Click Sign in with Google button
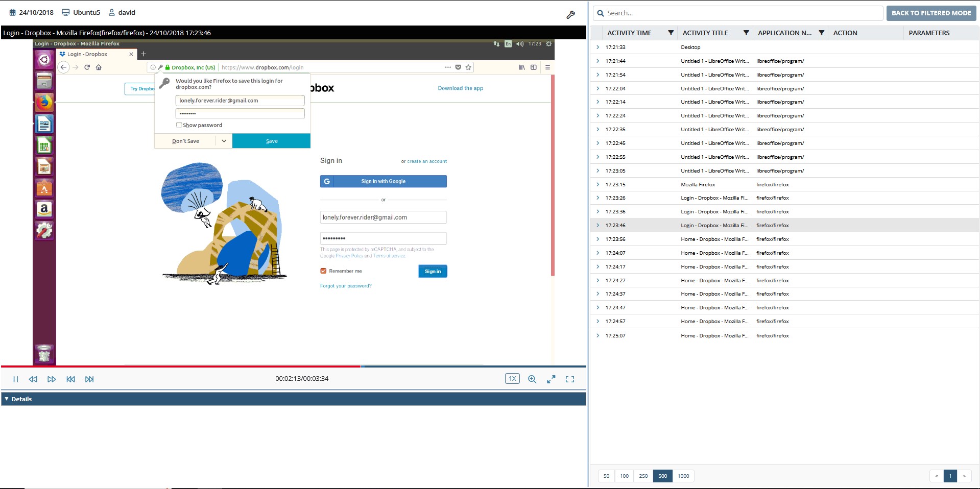The image size is (980, 489). coord(384,181)
